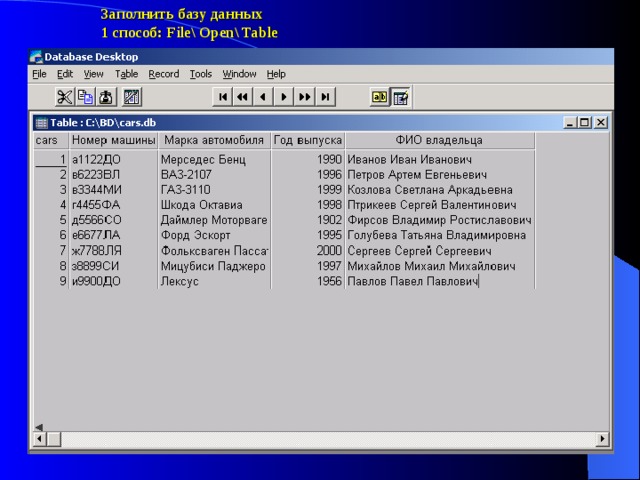This screenshot has height=480, width=640.
Task: Select year cell '1902'
Action: [x=308, y=220]
